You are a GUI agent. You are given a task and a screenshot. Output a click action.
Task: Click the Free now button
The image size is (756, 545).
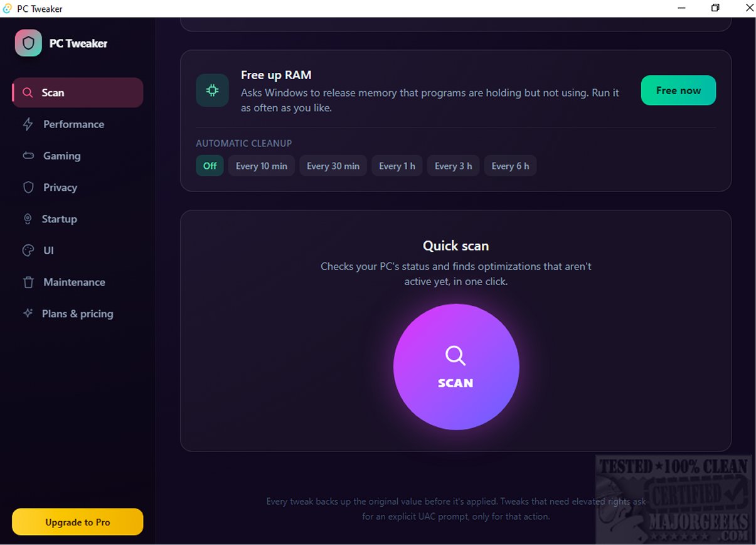click(x=678, y=90)
